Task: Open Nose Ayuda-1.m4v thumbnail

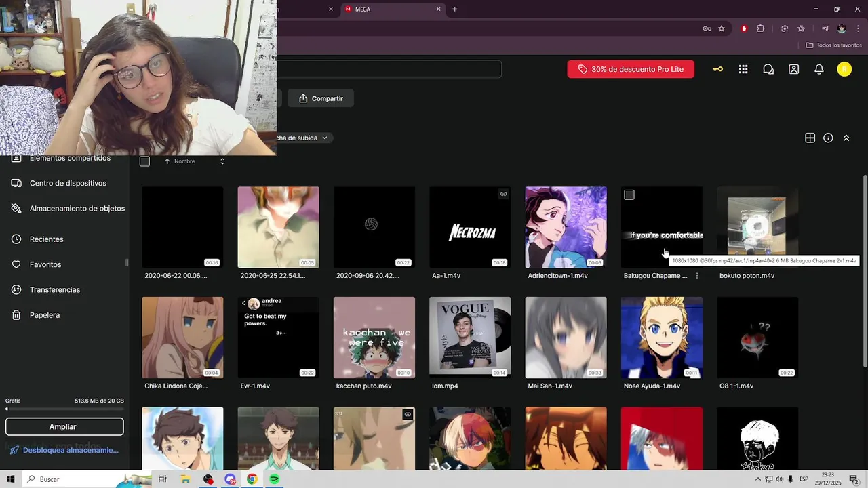Action: 662,338
